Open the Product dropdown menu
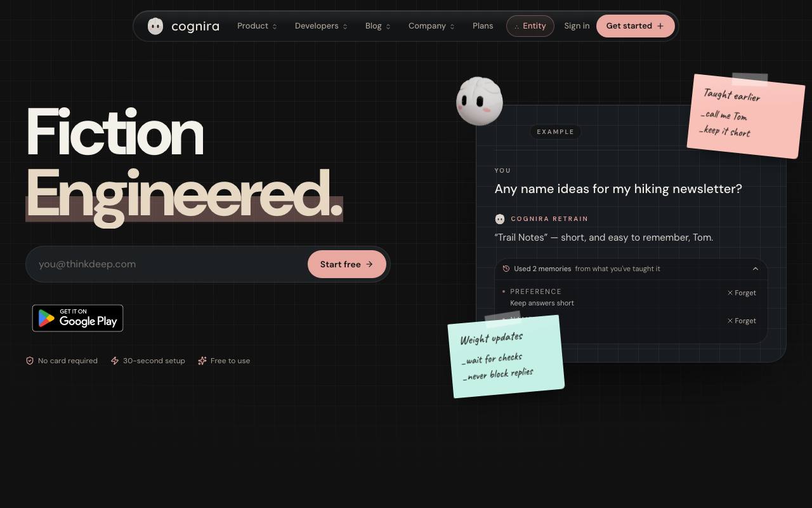The width and height of the screenshot is (812, 508). [257, 26]
